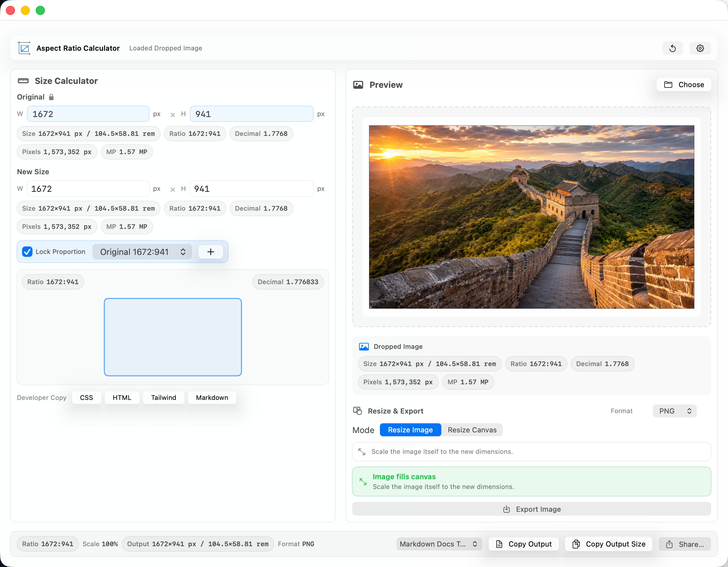Click Ratio 1672:941 chip above the blue rectangle
The height and width of the screenshot is (567, 728).
click(x=53, y=282)
